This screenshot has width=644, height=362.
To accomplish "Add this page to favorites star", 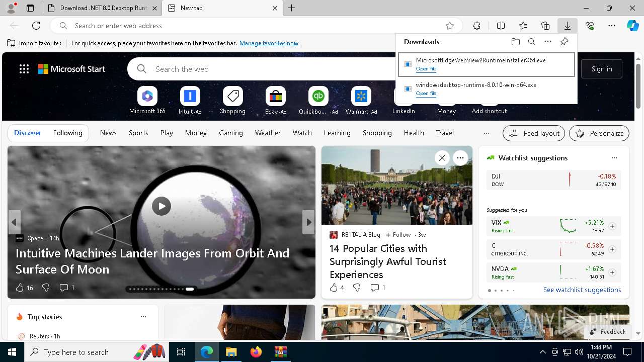I will coord(450,26).
